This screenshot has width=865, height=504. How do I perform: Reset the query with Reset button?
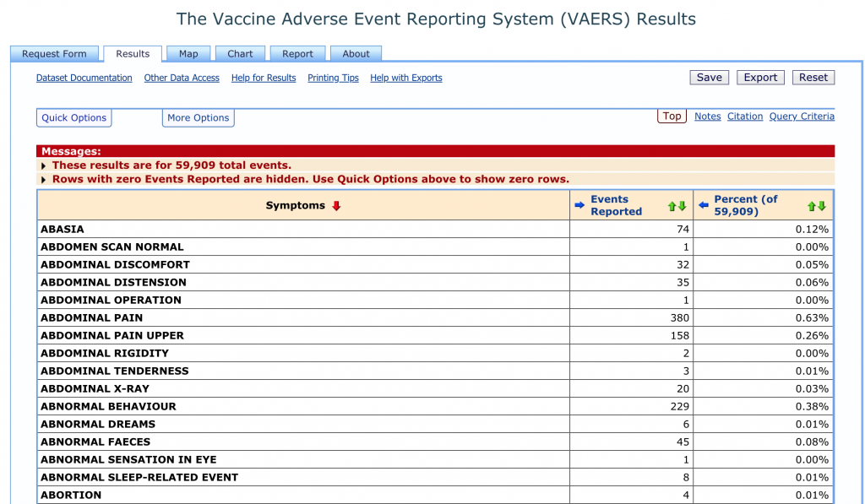[x=813, y=77]
